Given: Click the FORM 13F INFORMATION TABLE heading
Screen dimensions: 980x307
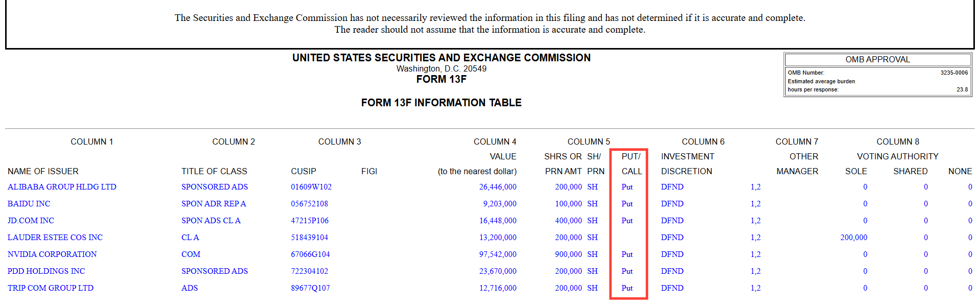Looking at the screenshot, I should click(x=442, y=103).
